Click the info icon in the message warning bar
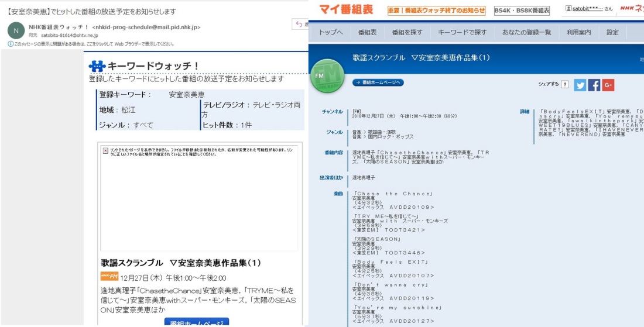Viewport: 644px width, 327px height. point(11,43)
